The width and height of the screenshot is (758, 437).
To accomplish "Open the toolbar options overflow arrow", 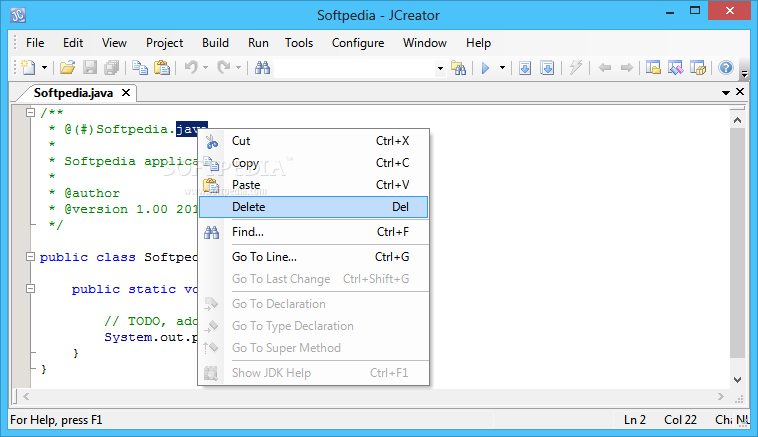I will click(x=744, y=74).
